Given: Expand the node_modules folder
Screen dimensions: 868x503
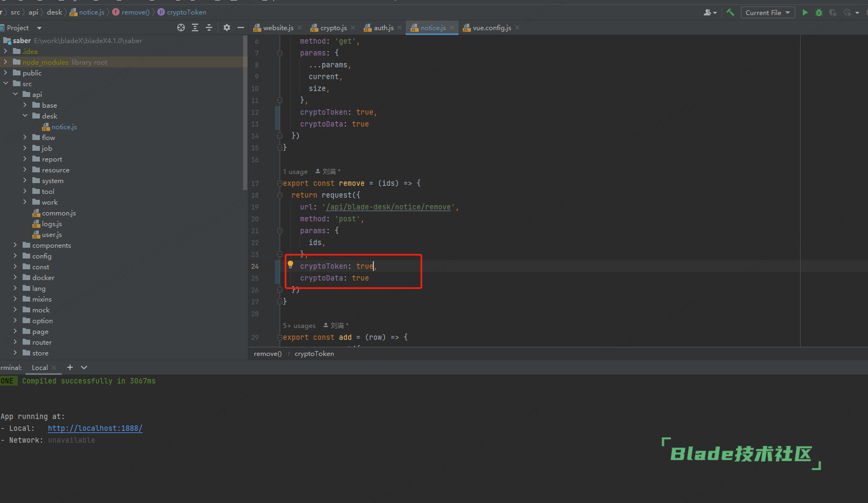Looking at the screenshot, I should pos(5,62).
